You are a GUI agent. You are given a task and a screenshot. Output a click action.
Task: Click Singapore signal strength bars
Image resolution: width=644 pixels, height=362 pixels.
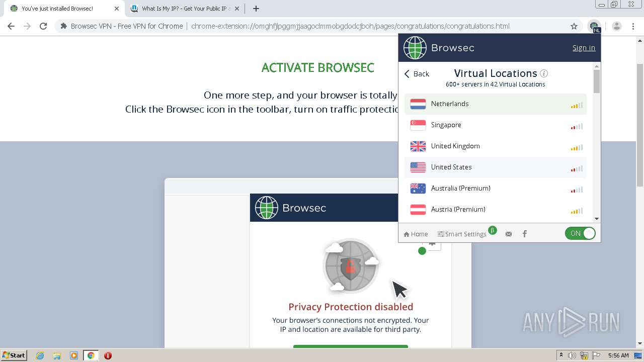[577, 126]
